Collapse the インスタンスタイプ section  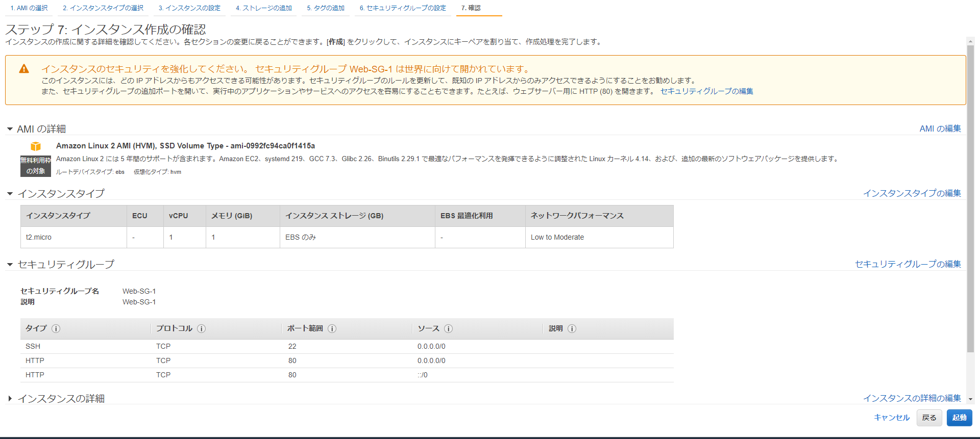10,194
